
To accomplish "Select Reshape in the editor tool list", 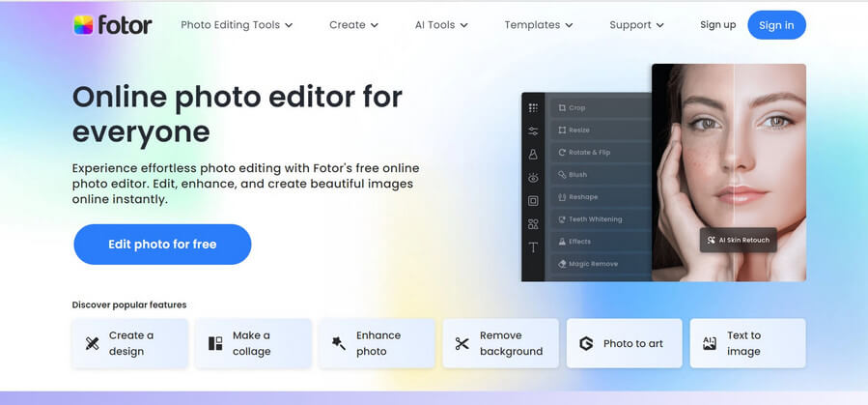I will 602,196.
